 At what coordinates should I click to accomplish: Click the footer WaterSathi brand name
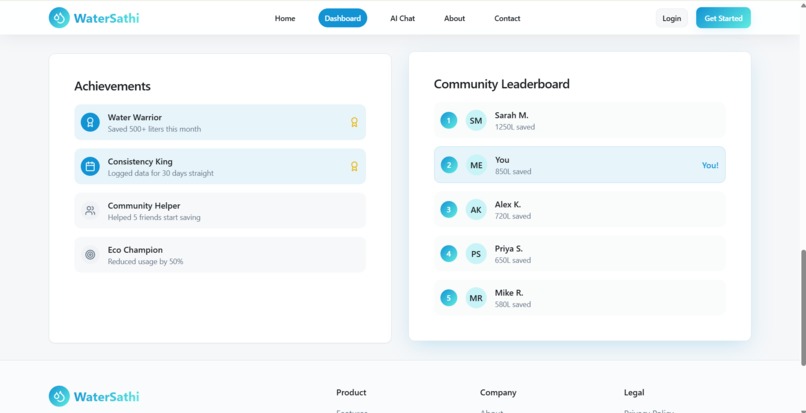point(106,397)
